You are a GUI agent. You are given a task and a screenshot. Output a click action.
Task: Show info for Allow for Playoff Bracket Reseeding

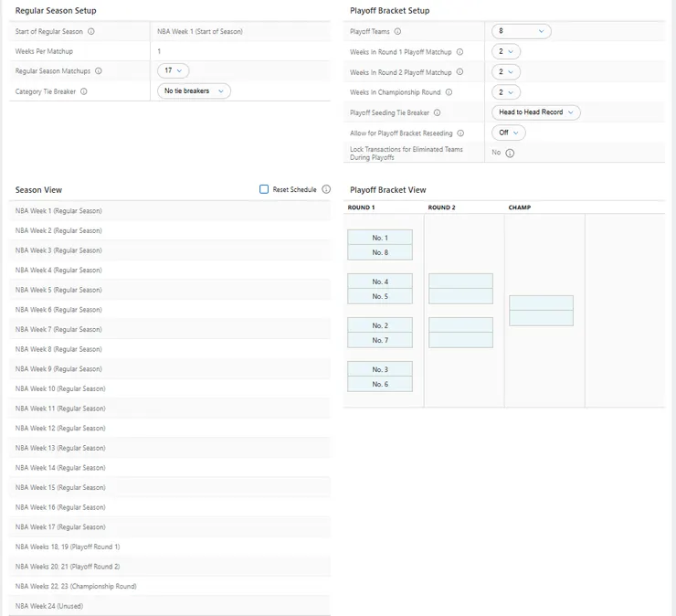click(x=460, y=133)
